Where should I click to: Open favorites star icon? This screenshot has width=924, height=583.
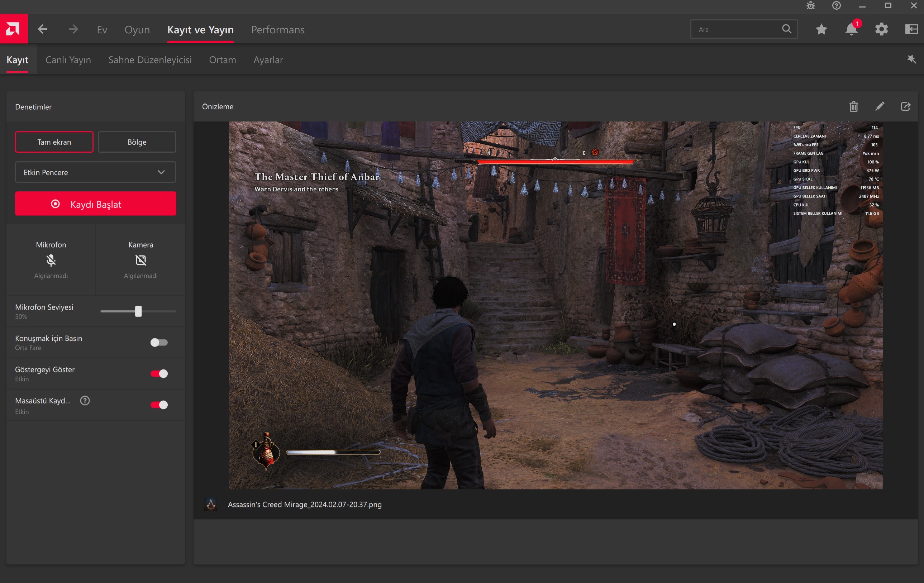pos(821,29)
